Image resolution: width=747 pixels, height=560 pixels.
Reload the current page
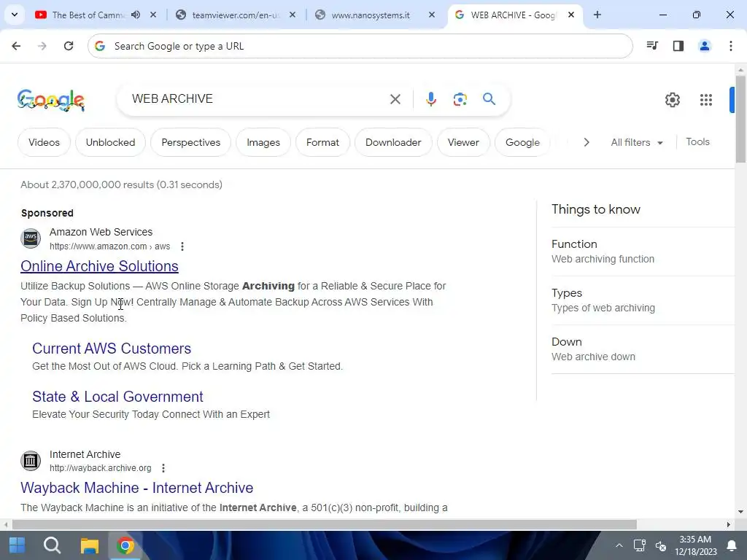pyautogui.click(x=69, y=46)
